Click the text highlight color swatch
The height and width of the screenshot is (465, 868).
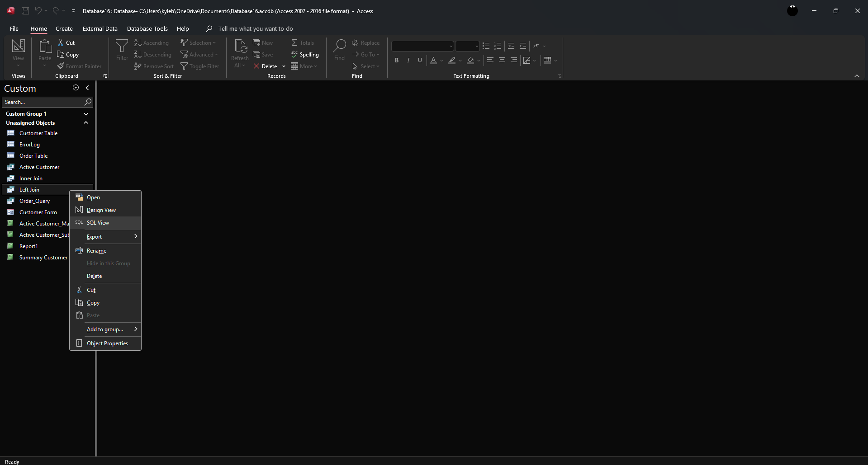(x=452, y=60)
